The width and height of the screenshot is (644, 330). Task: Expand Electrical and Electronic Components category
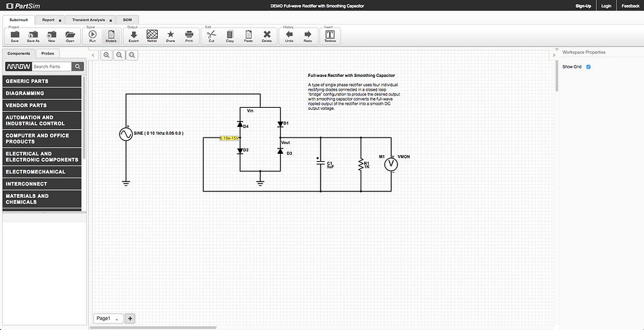(x=42, y=156)
